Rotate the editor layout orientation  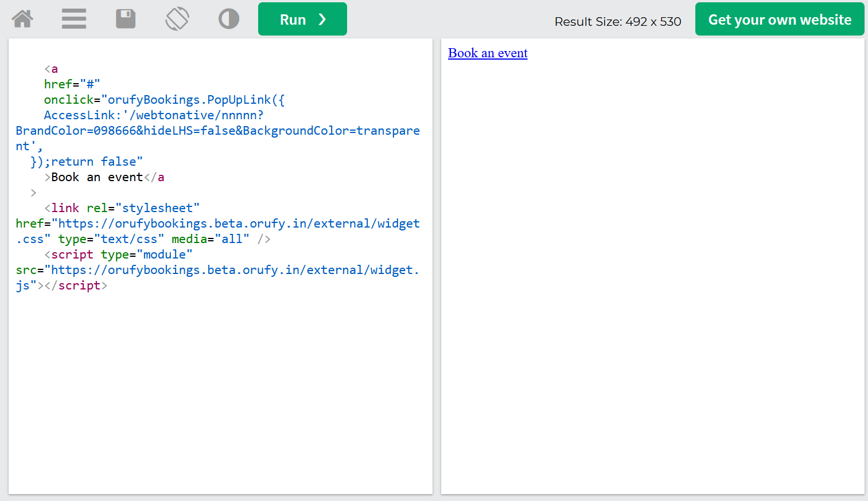coord(177,19)
